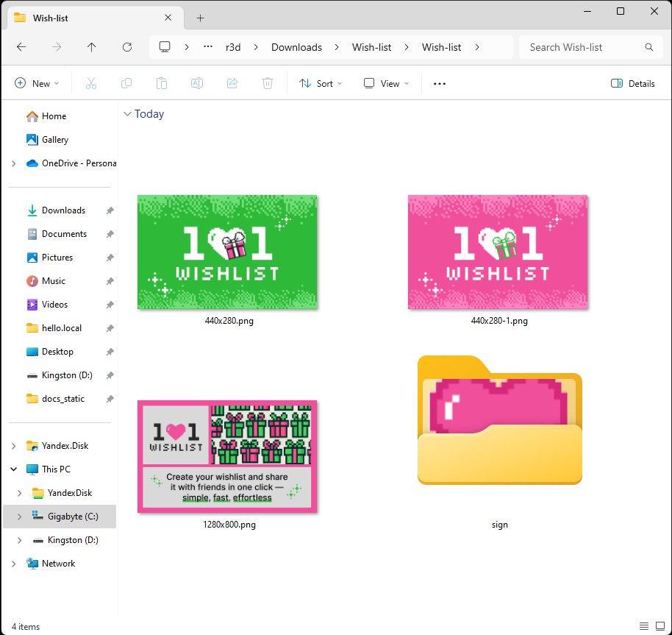The image size is (672, 635).
Task: Go up one directory level
Action: pyautogui.click(x=91, y=47)
